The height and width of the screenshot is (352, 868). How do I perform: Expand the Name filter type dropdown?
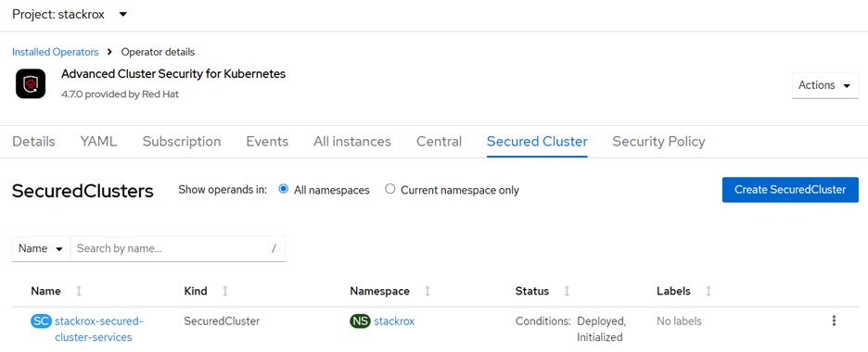tap(41, 248)
